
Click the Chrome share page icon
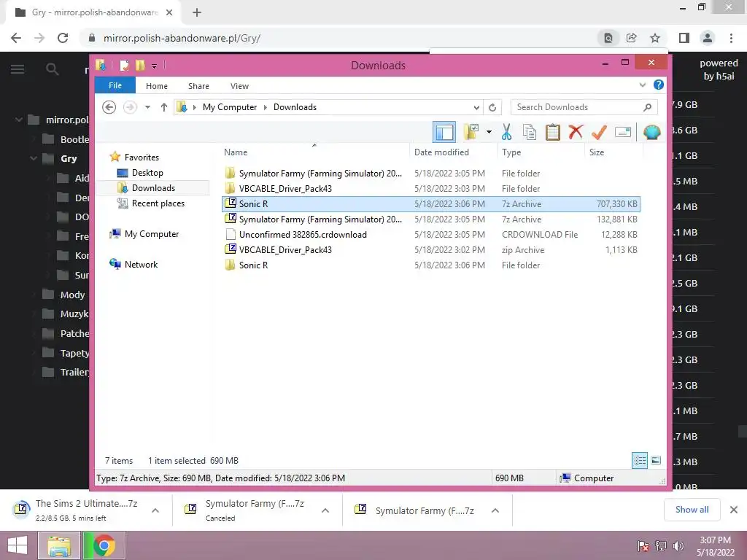click(x=632, y=38)
